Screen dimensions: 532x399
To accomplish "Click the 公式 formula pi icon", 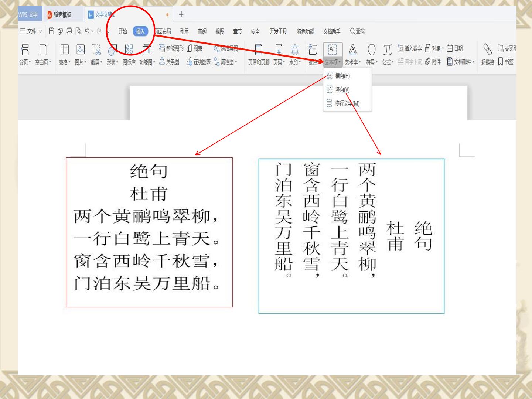I will tap(388, 50).
